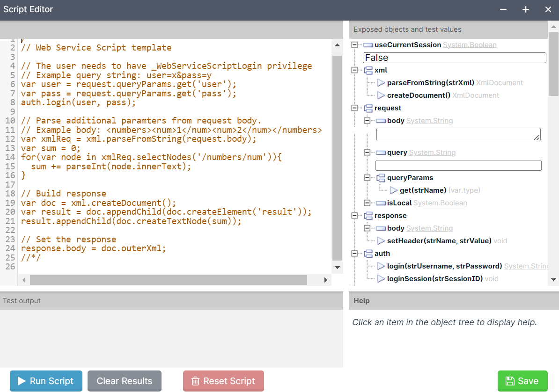Open the System.String link beside response body
This screenshot has width=559, height=392.
(430, 228)
